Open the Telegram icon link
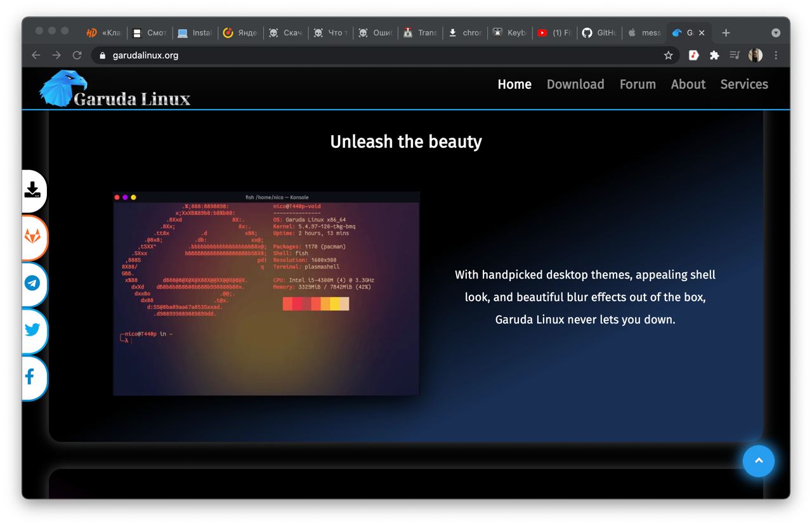 32,283
